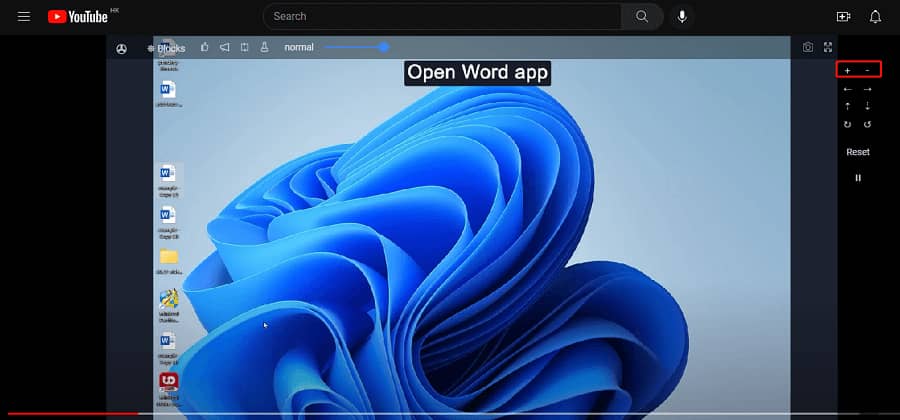
Task: Open the YouTube hamburger guide menu
Action: [x=24, y=17]
